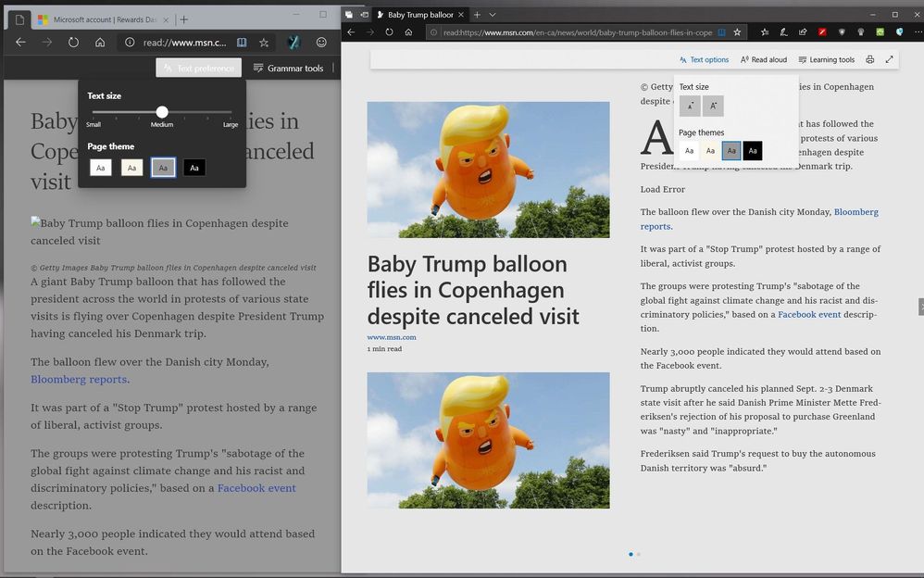
Task: Open the lightbulb extension icon
Action: [x=860, y=31]
